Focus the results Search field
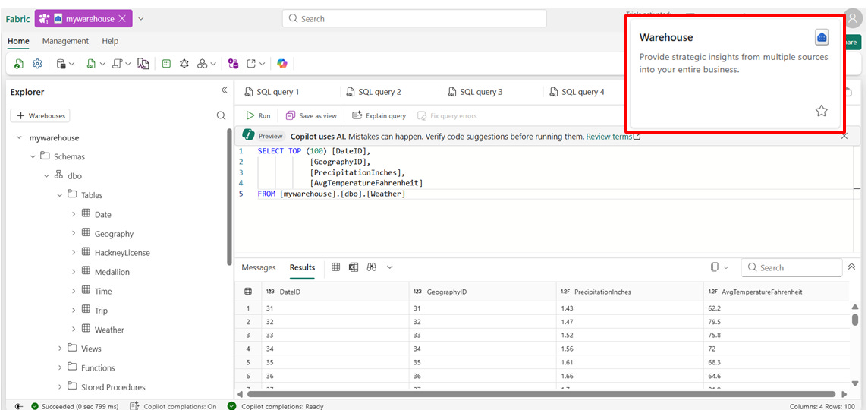The width and height of the screenshot is (868, 410). (791, 267)
